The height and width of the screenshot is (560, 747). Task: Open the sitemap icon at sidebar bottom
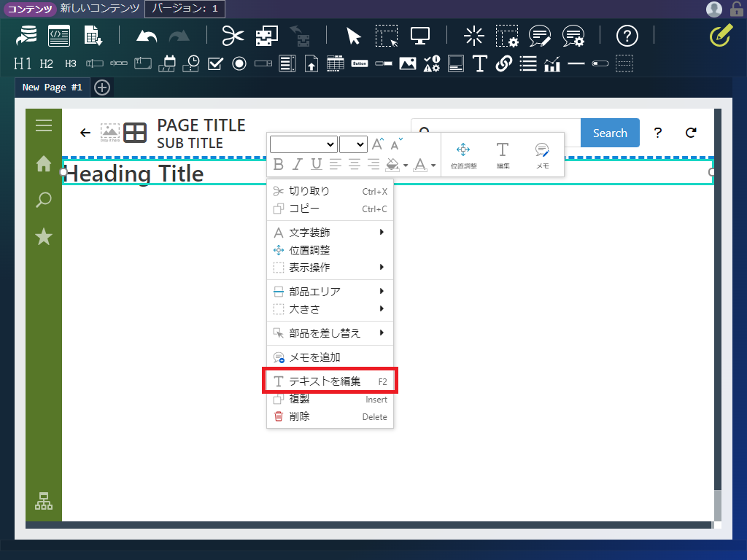point(44,501)
